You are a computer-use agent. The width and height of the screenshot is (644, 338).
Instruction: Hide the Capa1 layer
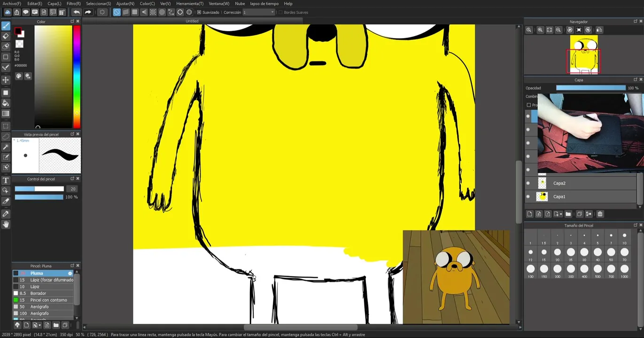coord(528,197)
